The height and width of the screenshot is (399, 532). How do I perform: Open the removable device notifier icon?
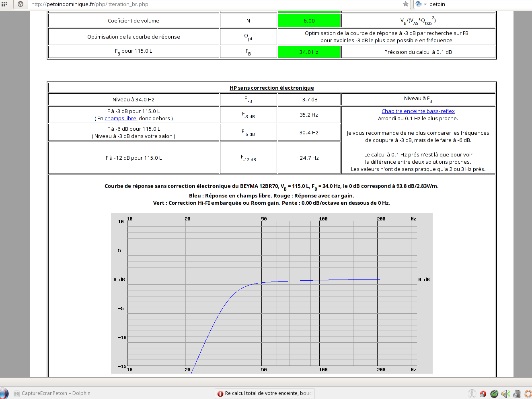pyautogui.click(x=517, y=394)
